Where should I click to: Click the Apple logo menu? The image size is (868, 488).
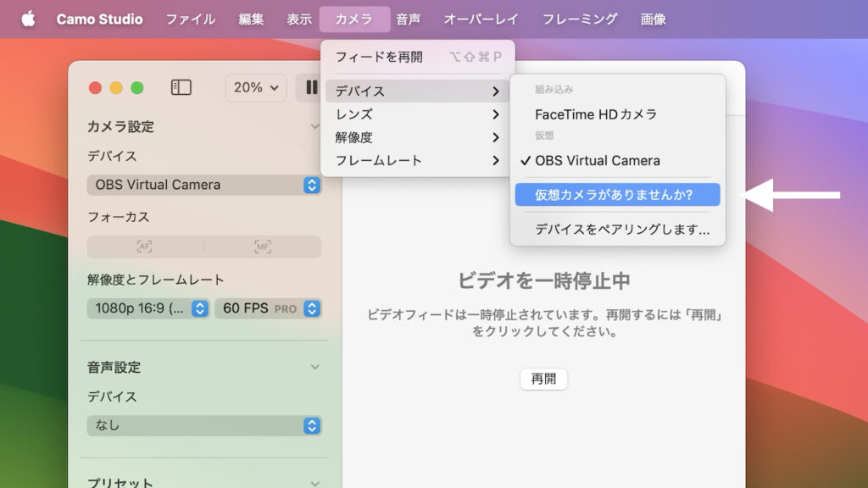(x=28, y=19)
